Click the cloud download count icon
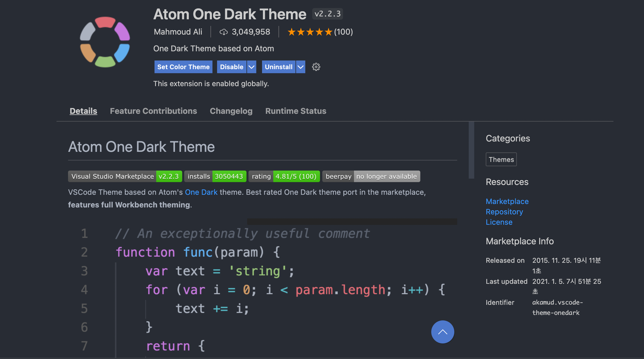Image resolution: width=644 pixels, height=359 pixels. [223, 32]
